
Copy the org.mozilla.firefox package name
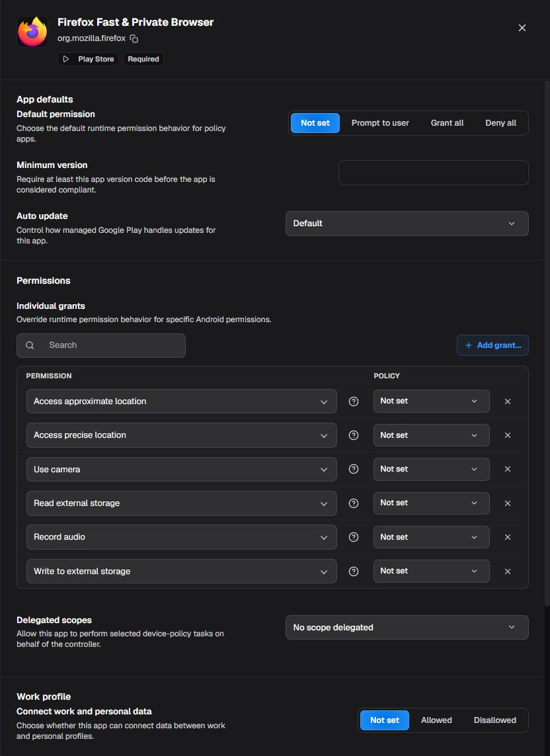pyautogui.click(x=134, y=38)
